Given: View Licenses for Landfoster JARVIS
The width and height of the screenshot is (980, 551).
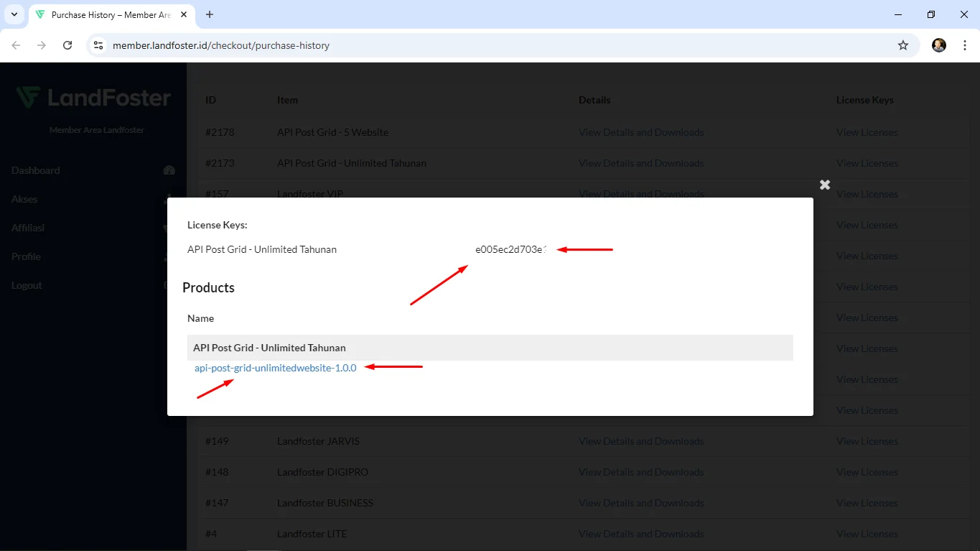Looking at the screenshot, I should tap(867, 441).
